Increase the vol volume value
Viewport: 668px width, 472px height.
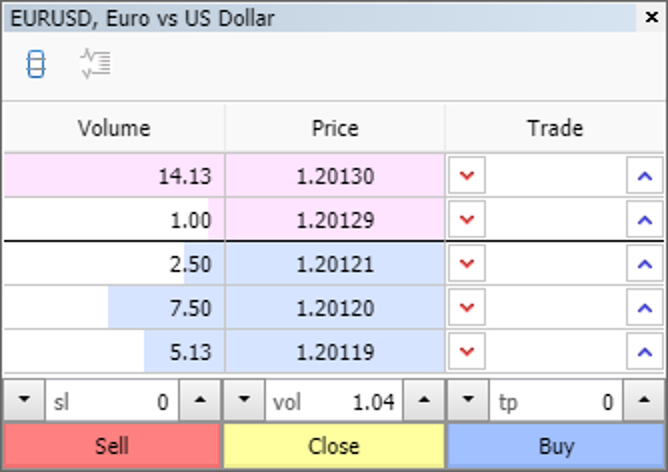tap(424, 401)
